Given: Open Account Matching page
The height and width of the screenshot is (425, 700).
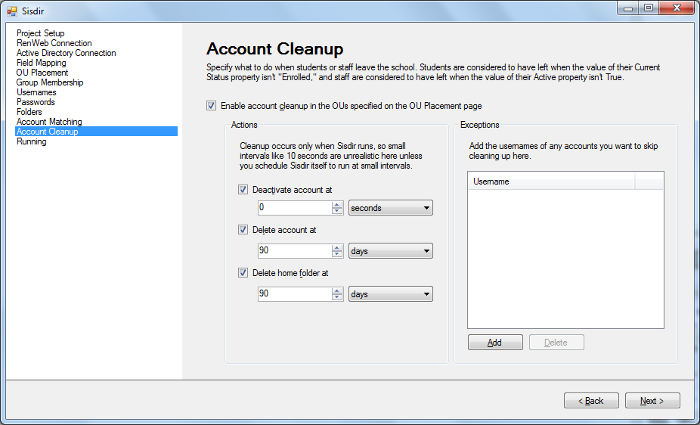Looking at the screenshot, I should (49, 121).
